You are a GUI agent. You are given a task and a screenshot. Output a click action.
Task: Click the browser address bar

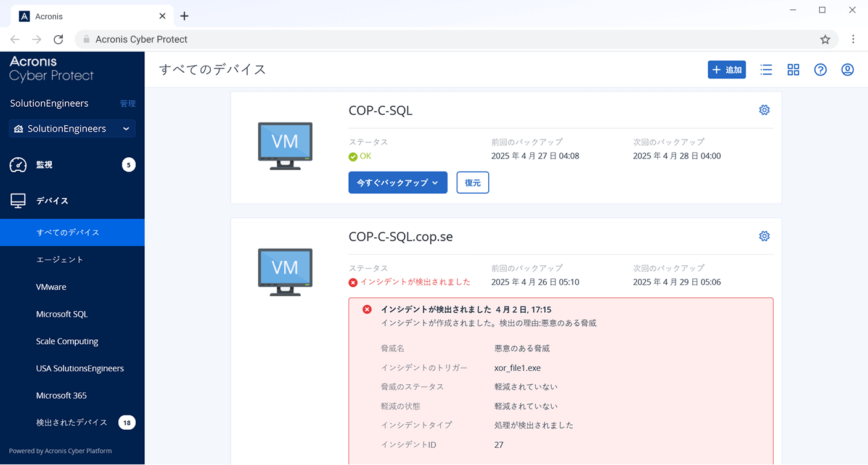coord(456,39)
